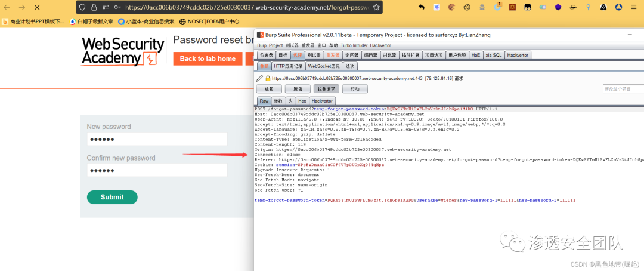The height and width of the screenshot is (271, 644).
Task: Click the blue circle triangle extension icon
Action: 618,7
